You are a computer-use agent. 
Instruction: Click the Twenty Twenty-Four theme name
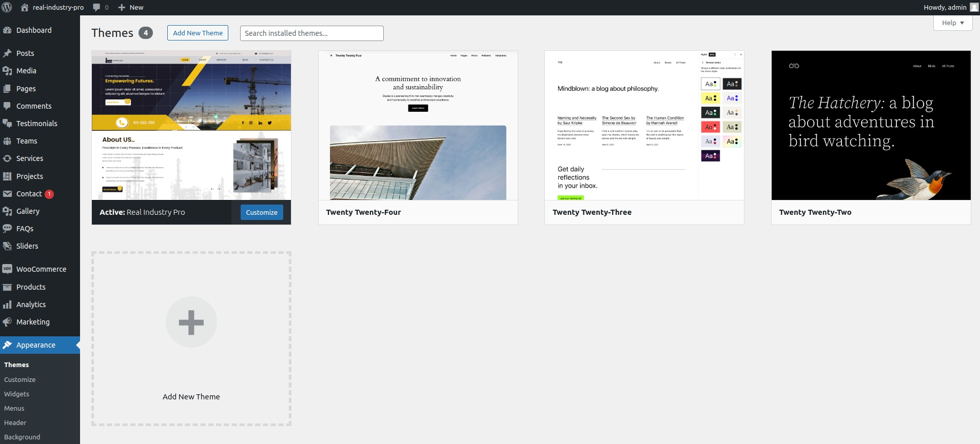(364, 212)
